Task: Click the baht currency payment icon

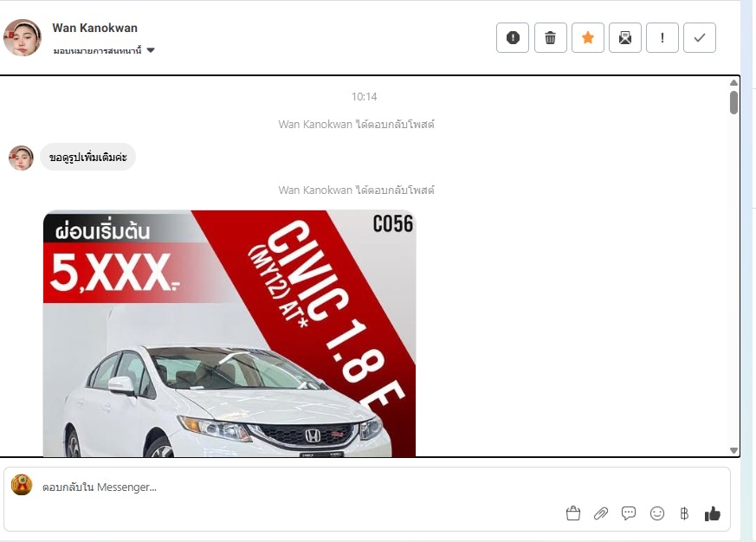Action: 684,513
